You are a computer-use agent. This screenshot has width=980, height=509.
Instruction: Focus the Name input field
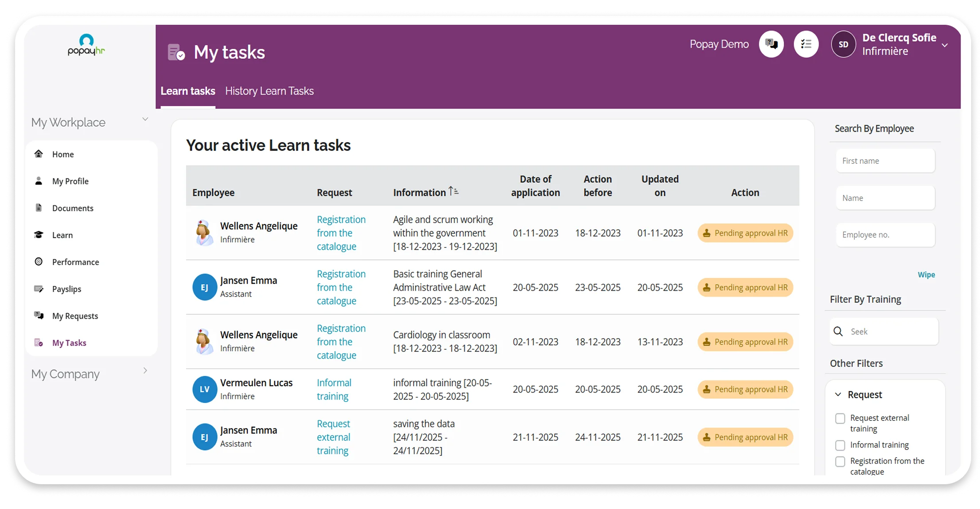tap(885, 198)
